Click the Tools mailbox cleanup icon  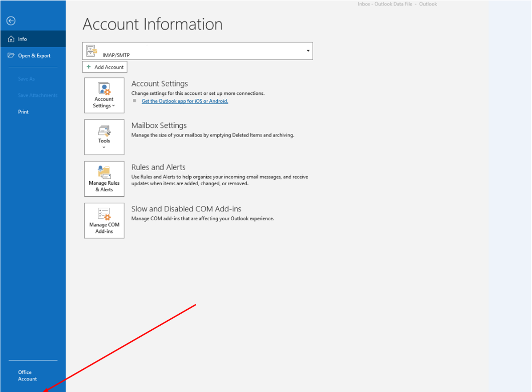coord(104,131)
